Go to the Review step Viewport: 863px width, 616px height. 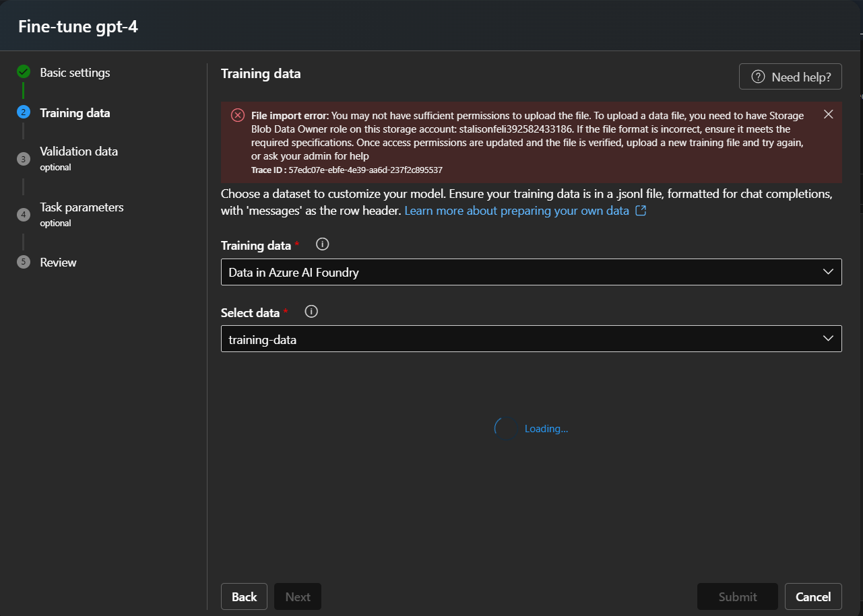tap(58, 262)
